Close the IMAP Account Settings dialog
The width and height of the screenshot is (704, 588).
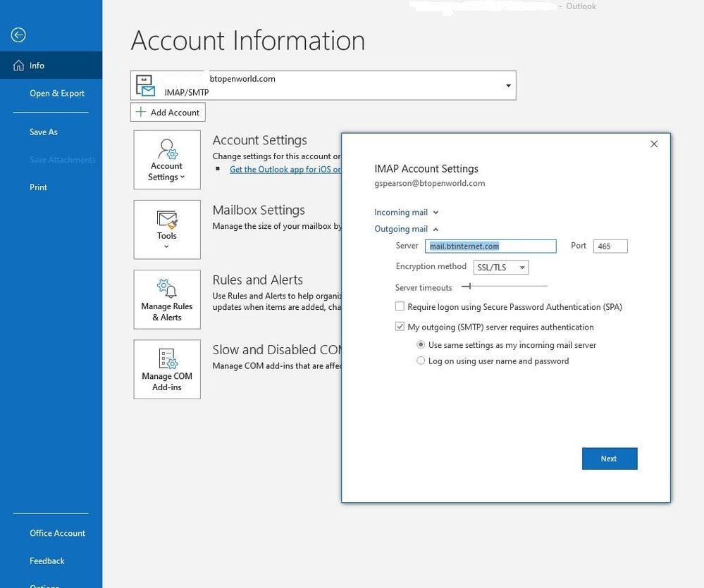point(654,144)
